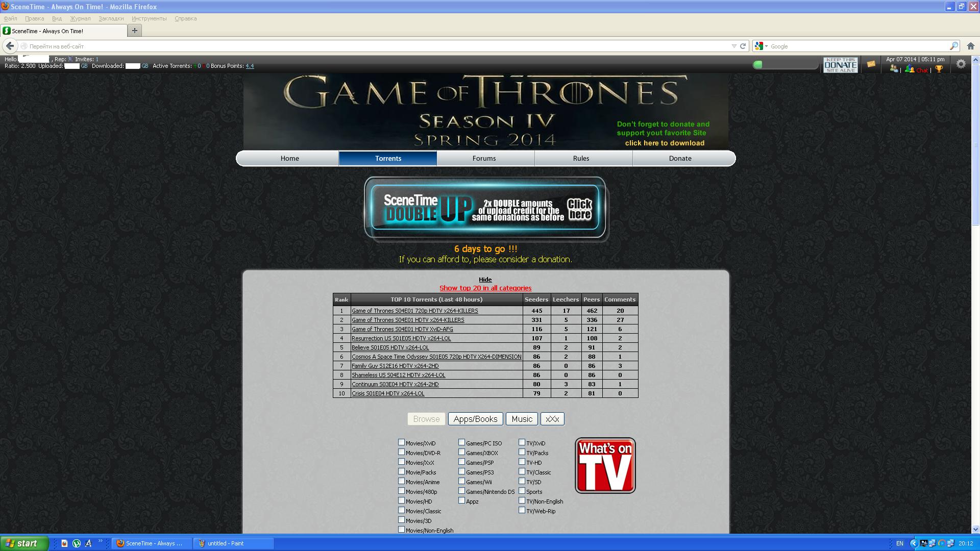The image size is (980, 551).
Task: Launch uTorrent from quick launch
Action: 76,543
